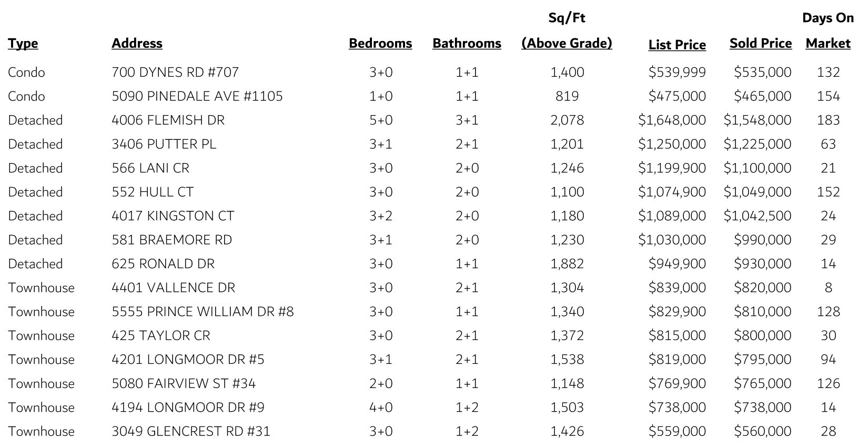Select the 183 days on market cell

click(828, 120)
